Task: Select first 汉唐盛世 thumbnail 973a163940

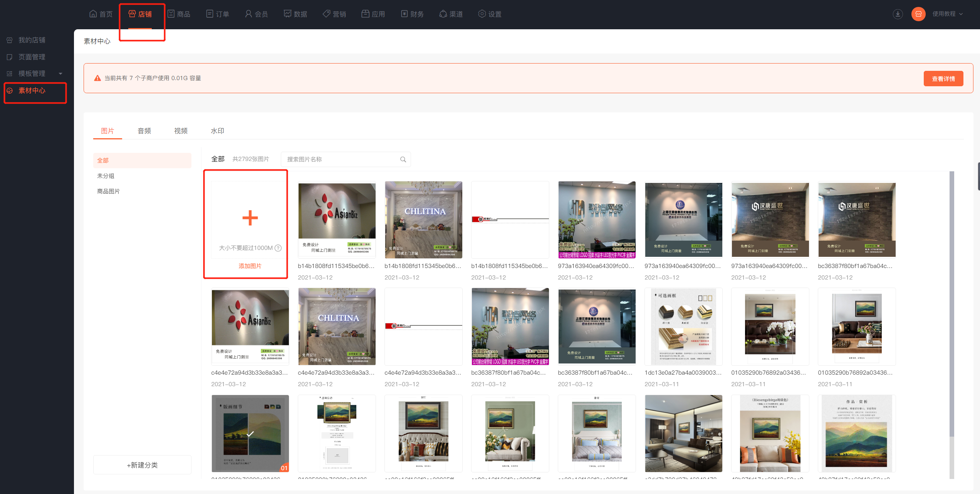Action: (x=770, y=219)
